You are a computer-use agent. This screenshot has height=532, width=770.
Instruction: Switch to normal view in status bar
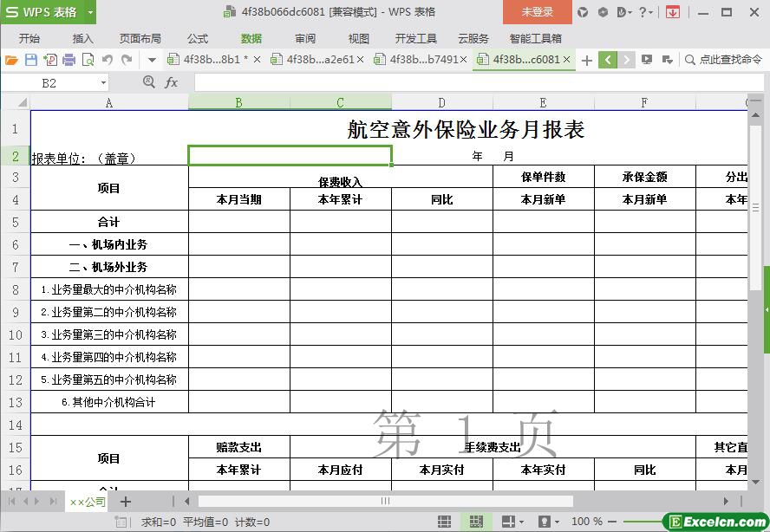click(445, 522)
